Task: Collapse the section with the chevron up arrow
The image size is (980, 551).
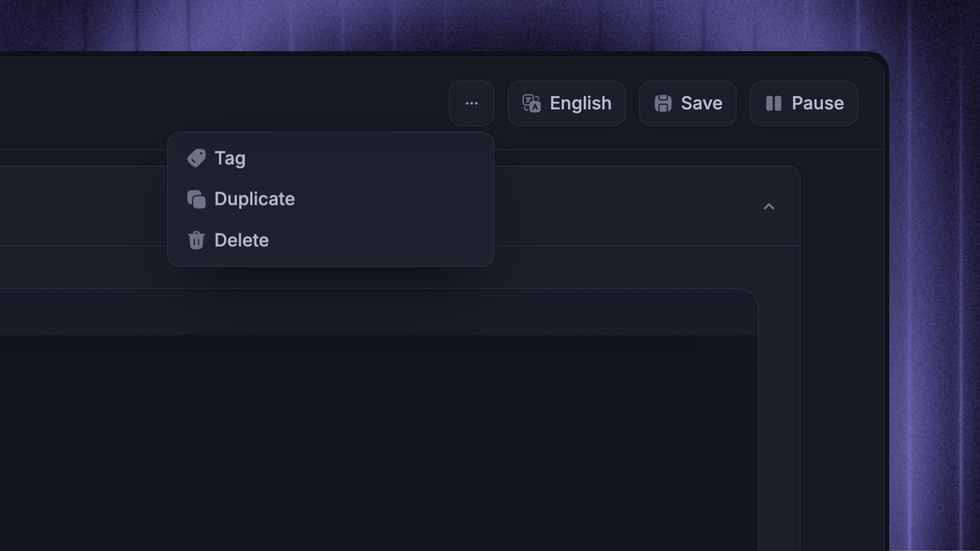Action: 769,207
